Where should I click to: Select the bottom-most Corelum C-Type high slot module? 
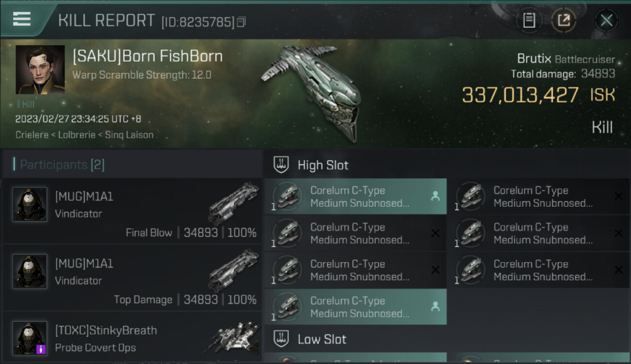(x=355, y=307)
